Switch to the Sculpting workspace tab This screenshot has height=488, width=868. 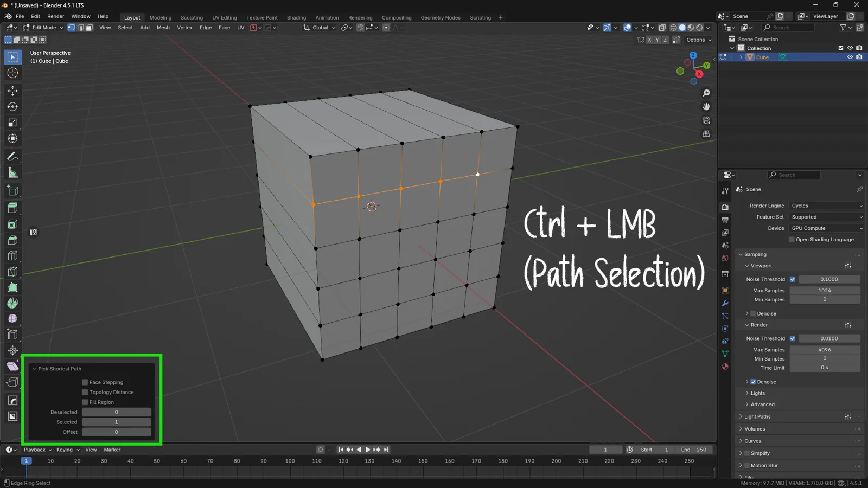click(x=192, y=17)
